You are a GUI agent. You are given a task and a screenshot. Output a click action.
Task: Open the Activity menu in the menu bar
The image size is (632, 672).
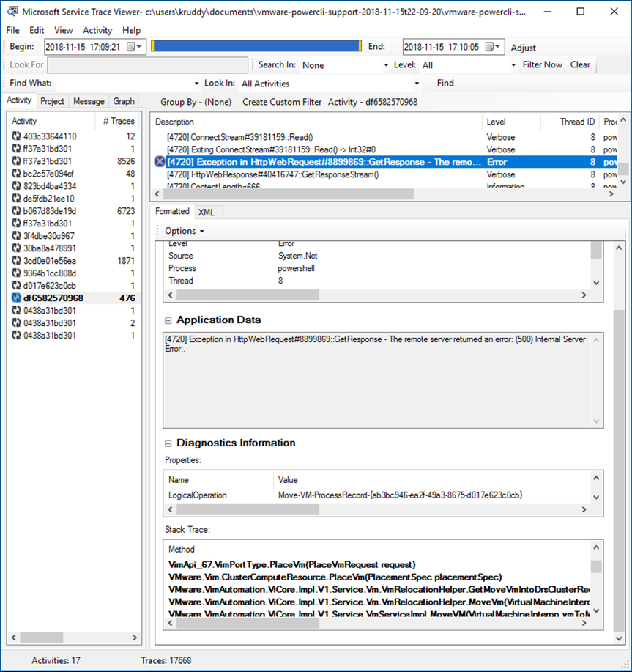pyautogui.click(x=97, y=30)
